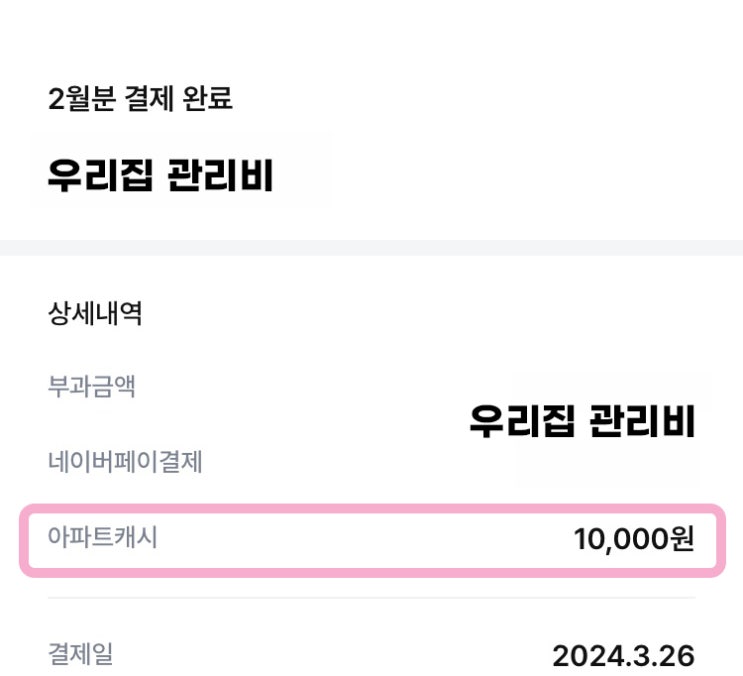Tap the bold 우리집 관리비 title under the header
743x676 pixels.
(160, 174)
